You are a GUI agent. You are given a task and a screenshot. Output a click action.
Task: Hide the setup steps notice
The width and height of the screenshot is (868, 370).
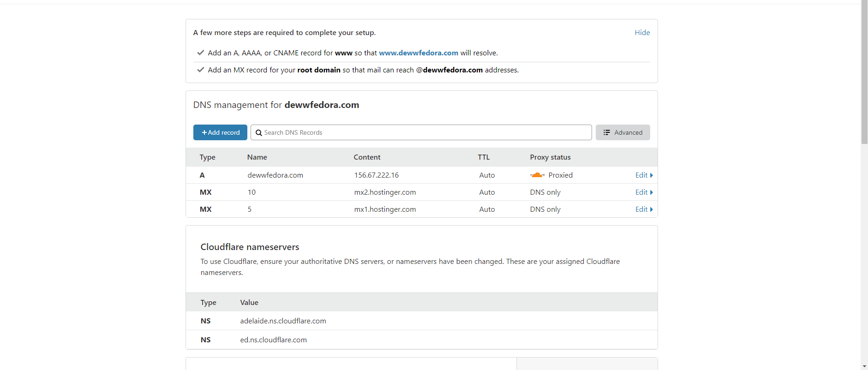tap(642, 32)
